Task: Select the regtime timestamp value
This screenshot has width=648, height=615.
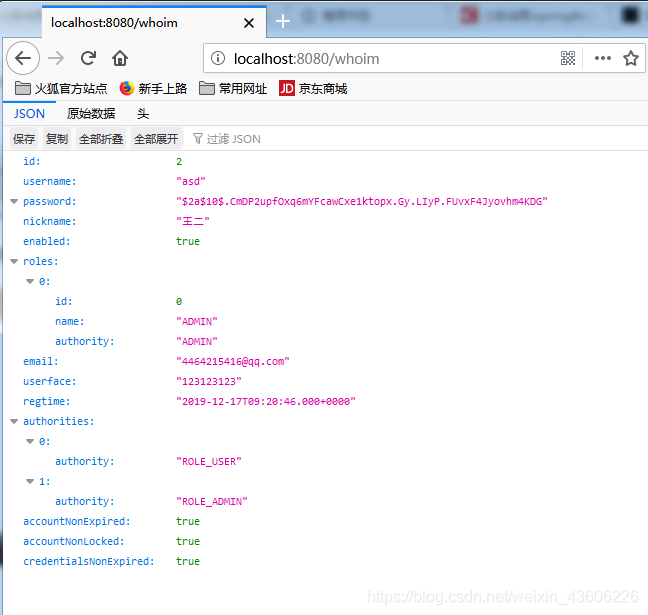Action: (266, 401)
